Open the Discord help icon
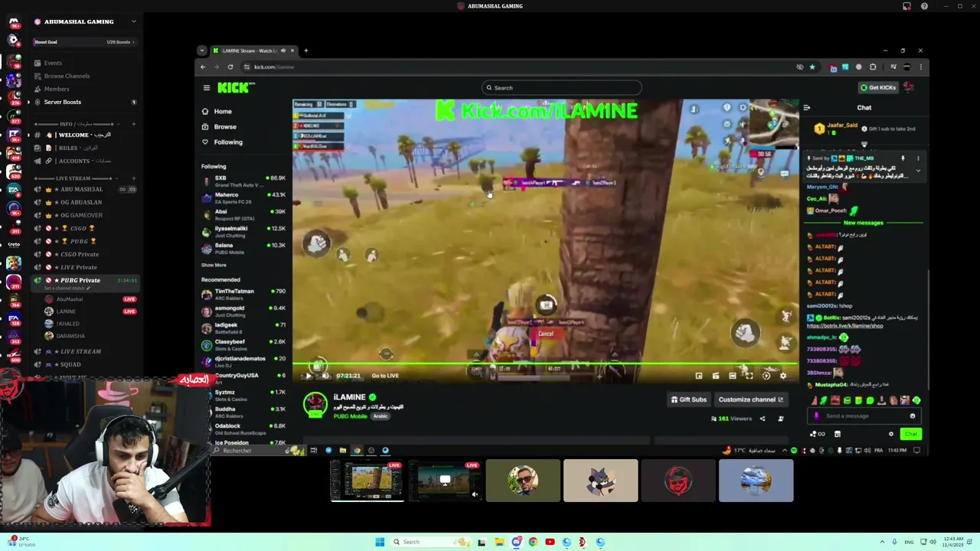980x551 pixels. (924, 6)
